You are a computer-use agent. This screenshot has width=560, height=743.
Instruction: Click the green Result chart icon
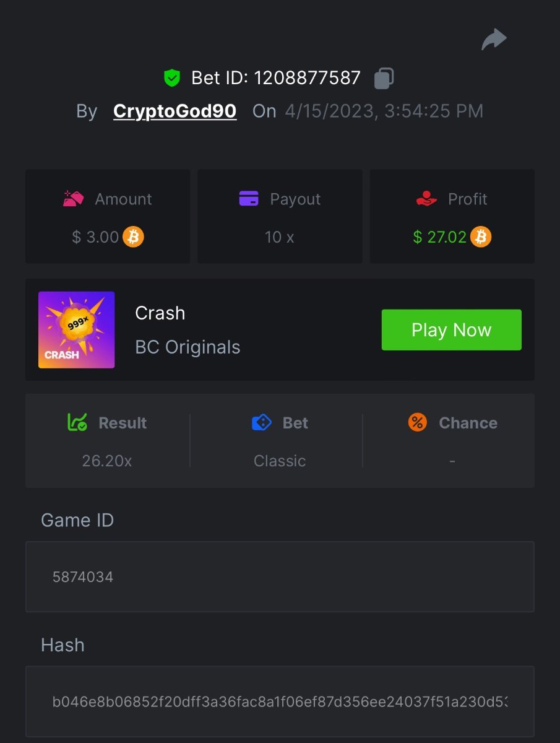tap(77, 423)
